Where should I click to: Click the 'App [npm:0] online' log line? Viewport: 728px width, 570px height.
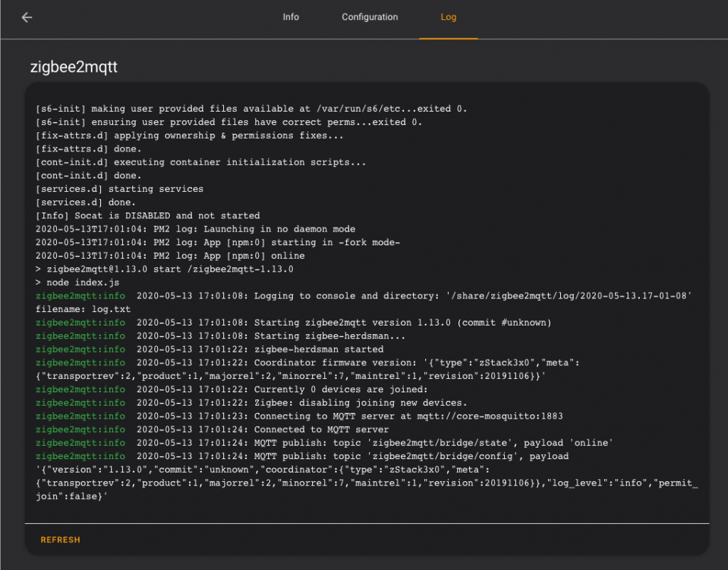tap(171, 257)
